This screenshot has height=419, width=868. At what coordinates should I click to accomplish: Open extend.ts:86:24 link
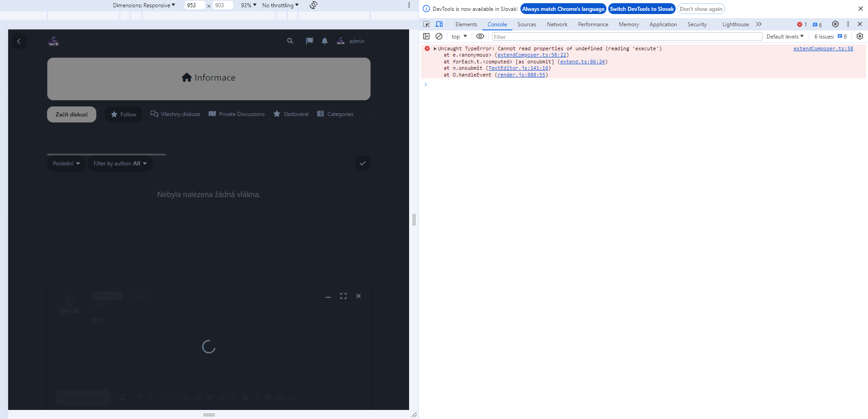(582, 62)
